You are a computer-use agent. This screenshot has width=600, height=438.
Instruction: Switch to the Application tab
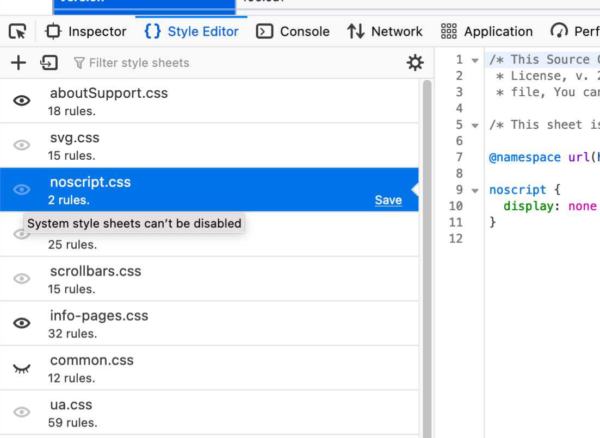click(487, 31)
